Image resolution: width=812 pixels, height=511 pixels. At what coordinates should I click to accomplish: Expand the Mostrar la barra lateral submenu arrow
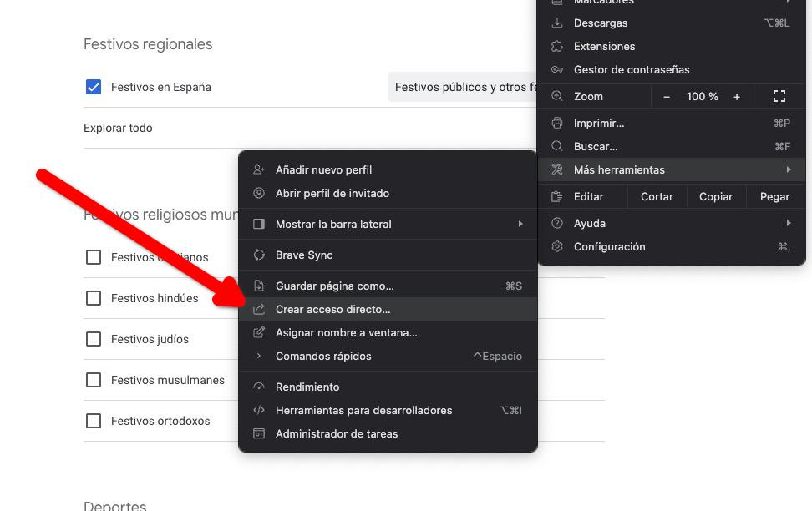pos(520,224)
